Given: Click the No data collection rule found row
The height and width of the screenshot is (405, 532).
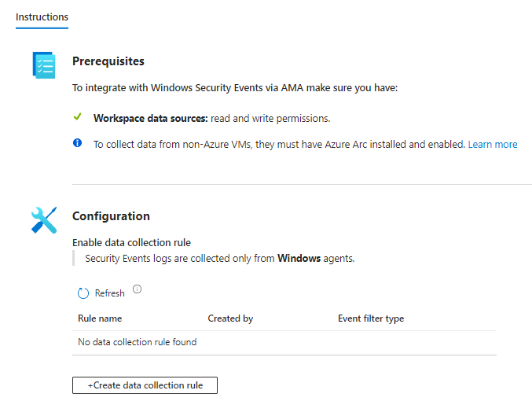Looking at the screenshot, I should click(x=138, y=342).
